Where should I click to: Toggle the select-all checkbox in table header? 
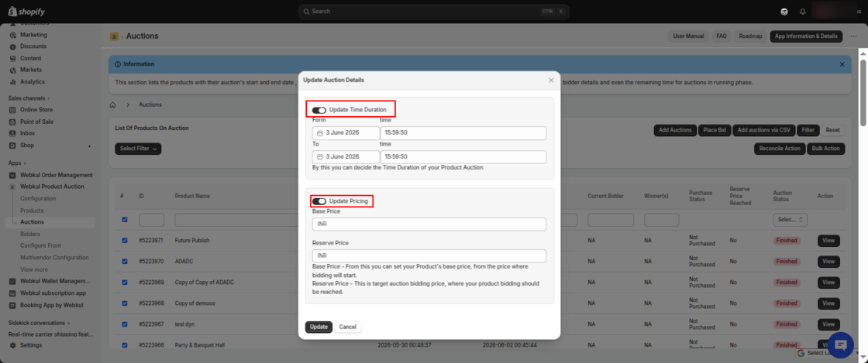coord(125,220)
